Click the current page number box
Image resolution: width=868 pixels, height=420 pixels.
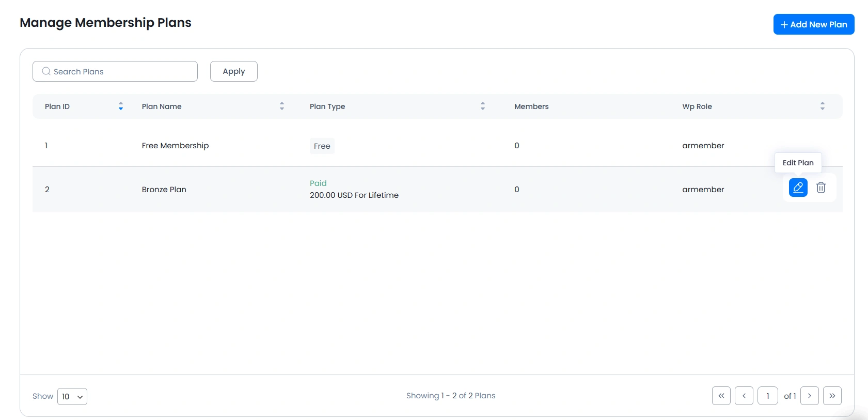coord(767,396)
